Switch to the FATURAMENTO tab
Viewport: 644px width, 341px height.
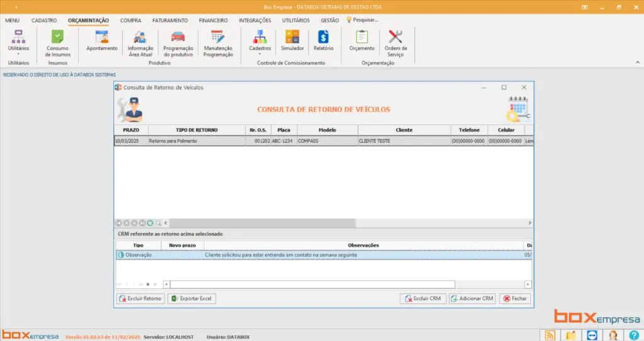pos(170,20)
